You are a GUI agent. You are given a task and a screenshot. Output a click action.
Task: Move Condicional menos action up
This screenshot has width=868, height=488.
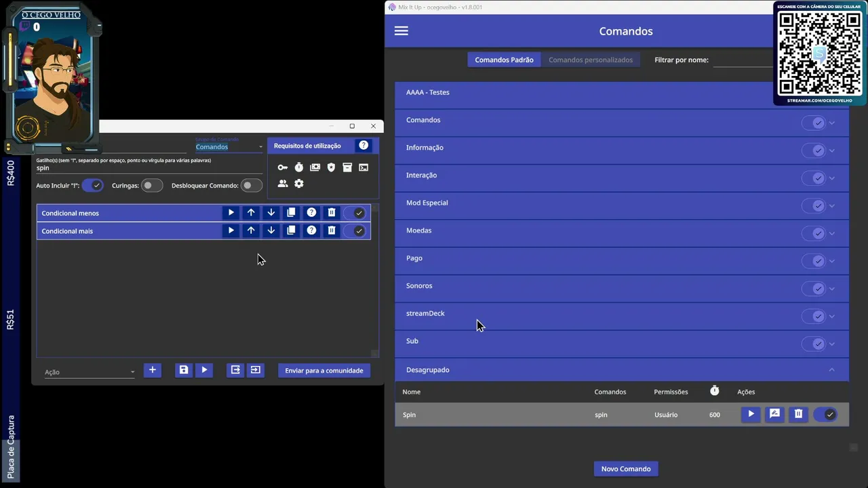[x=251, y=213]
